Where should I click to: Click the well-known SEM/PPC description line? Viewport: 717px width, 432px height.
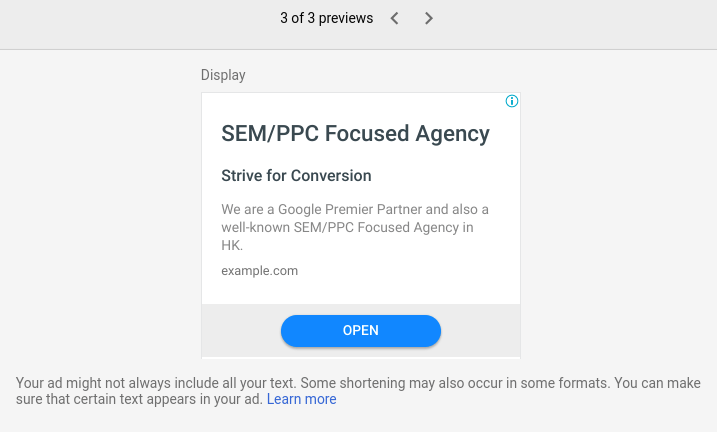[x=347, y=227]
